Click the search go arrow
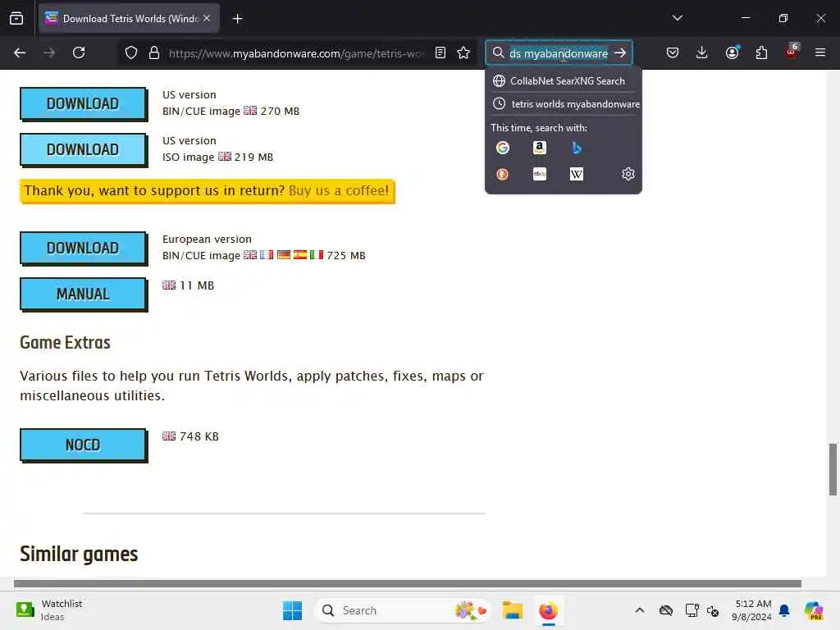 point(620,53)
